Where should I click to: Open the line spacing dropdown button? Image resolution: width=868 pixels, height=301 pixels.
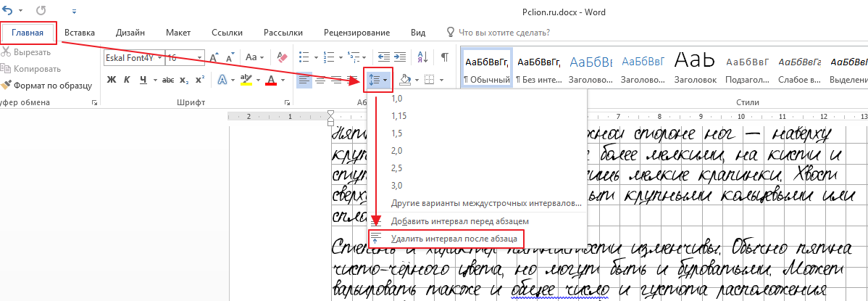[379, 80]
